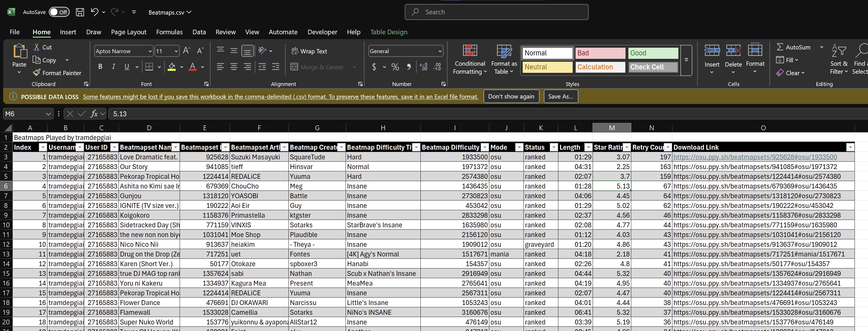Click the Increase Decimal icon
Viewport: 868px width, 331px height.
coord(424,67)
